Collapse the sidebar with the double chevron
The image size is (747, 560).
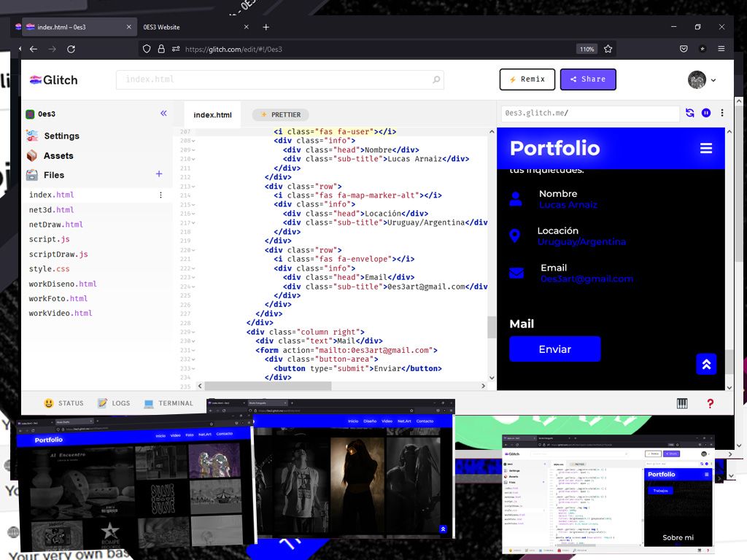[x=163, y=113]
